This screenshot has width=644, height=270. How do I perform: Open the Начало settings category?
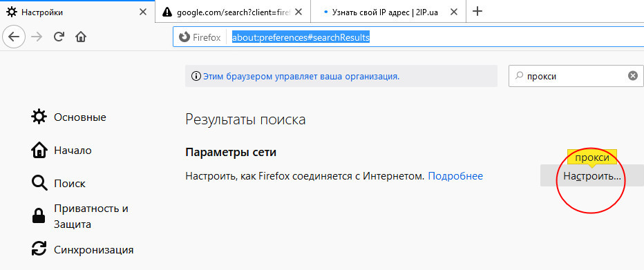[61, 151]
